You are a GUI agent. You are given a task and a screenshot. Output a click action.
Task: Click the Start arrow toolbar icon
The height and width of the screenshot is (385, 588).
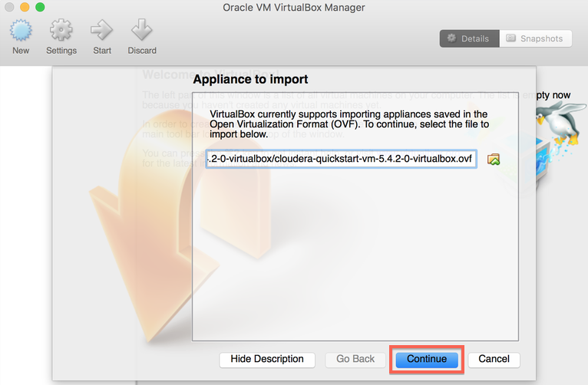pos(101,30)
